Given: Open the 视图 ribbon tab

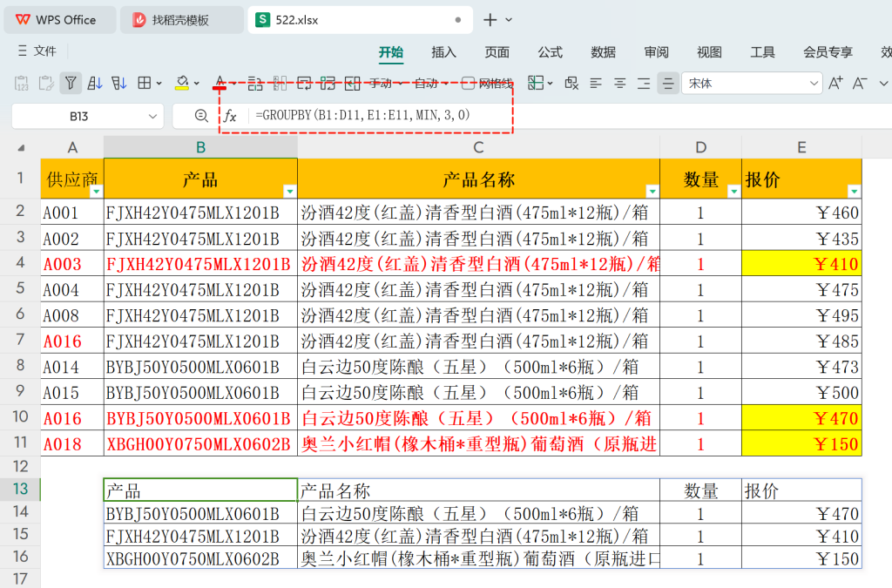Looking at the screenshot, I should coord(709,52).
